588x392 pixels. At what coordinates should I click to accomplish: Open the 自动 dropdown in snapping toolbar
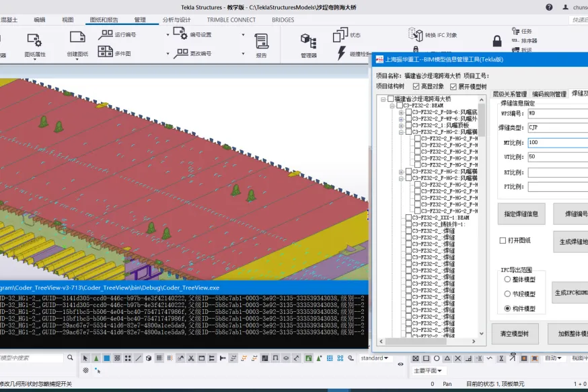[x=553, y=358]
